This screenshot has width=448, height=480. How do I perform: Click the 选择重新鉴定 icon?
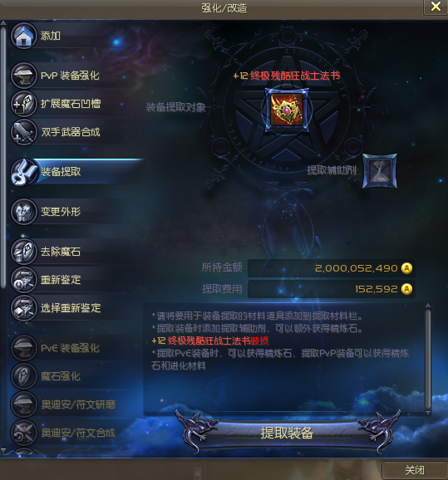pos(23,308)
